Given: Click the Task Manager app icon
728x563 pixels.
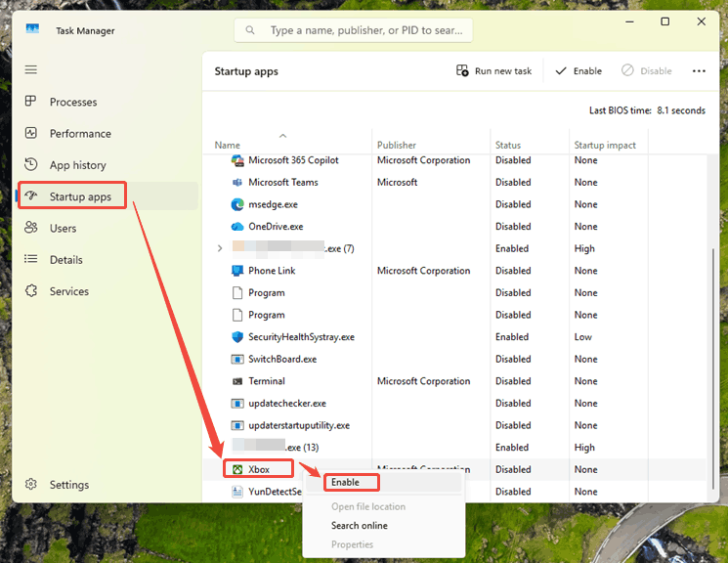Looking at the screenshot, I should pyautogui.click(x=32, y=28).
